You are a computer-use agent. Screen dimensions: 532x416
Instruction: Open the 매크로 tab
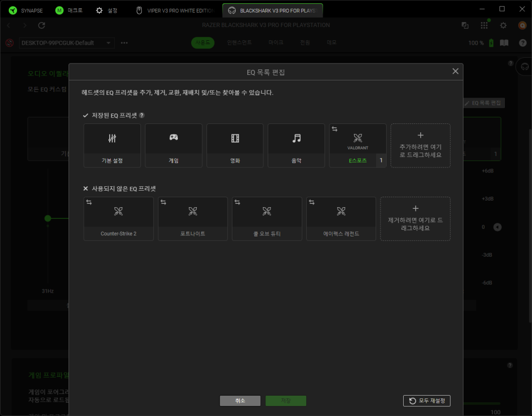(x=69, y=10)
